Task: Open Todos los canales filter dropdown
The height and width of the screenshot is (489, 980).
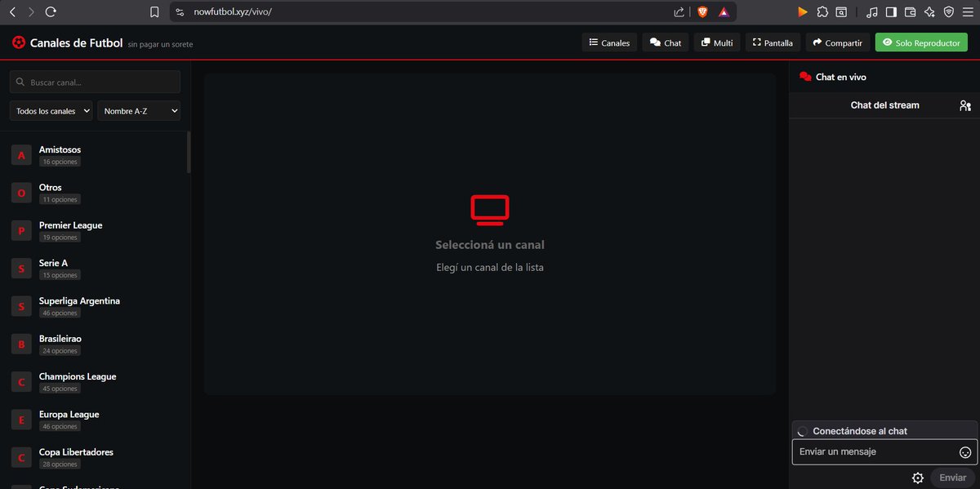Action: [51, 111]
